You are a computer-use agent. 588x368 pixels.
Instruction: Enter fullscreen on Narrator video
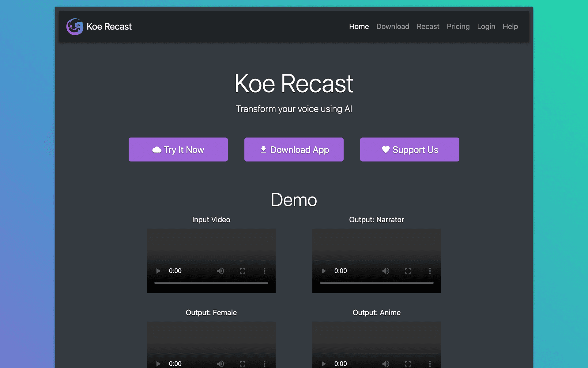408,271
